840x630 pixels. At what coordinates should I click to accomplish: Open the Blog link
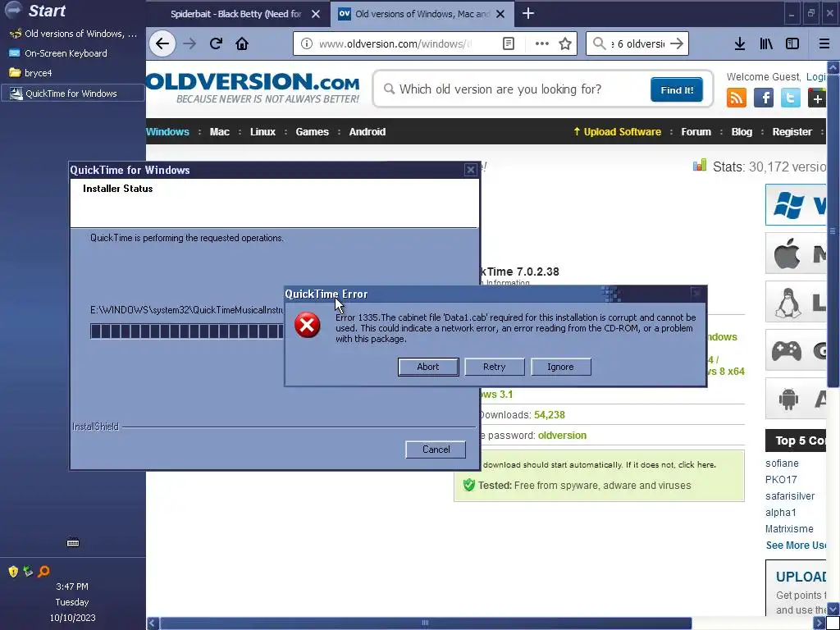click(x=742, y=132)
